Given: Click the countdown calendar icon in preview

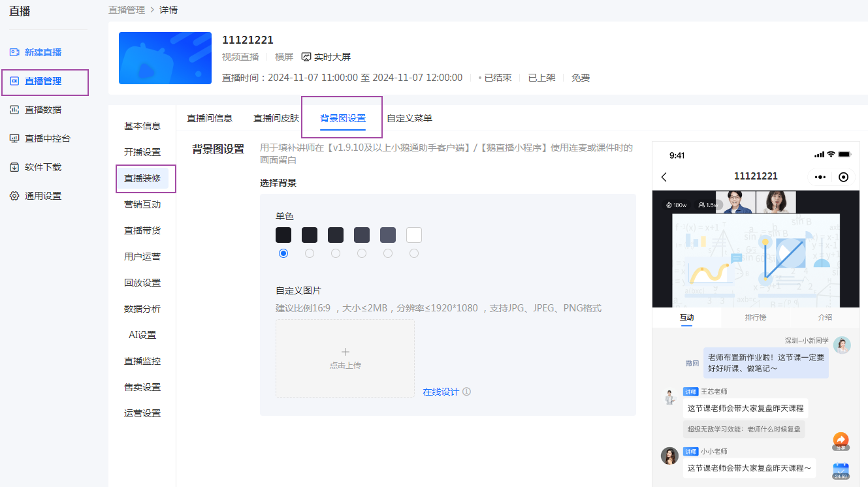Looking at the screenshot, I should click(841, 471).
